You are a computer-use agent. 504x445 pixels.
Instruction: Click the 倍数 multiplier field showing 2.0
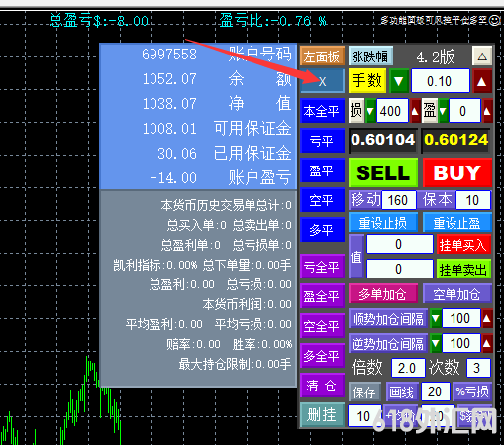408,368
